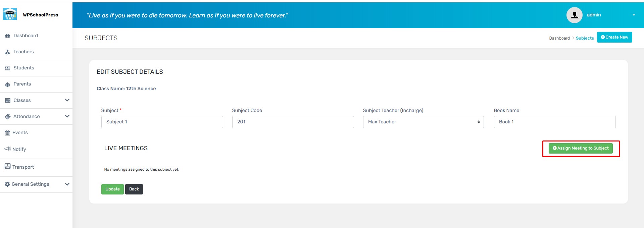Viewport: 644px width, 228px height.
Task: Focus the Subject name input field
Action: [x=162, y=122]
